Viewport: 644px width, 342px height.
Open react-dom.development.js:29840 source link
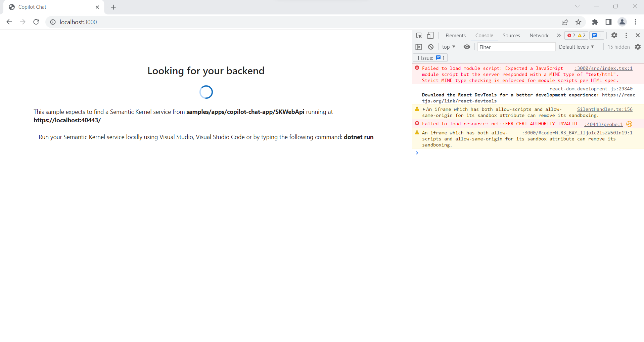coord(591,89)
